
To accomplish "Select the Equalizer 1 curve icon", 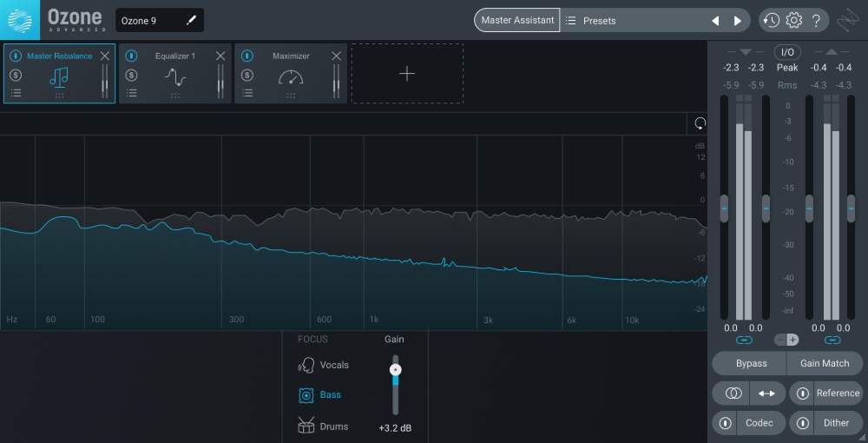I will pyautogui.click(x=175, y=77).
